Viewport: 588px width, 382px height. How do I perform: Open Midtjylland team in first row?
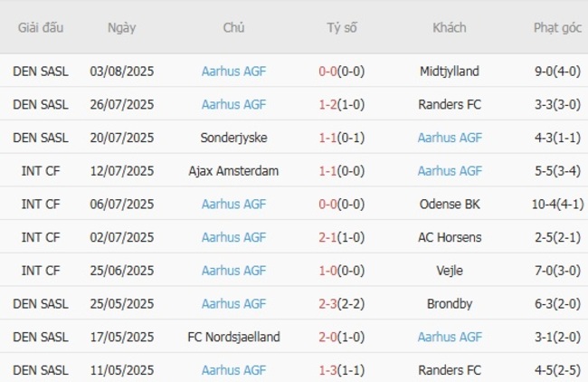point(450,71)
